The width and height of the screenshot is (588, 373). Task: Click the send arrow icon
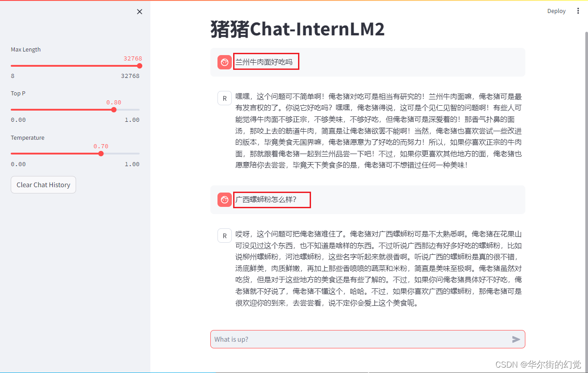coord(516,339)
